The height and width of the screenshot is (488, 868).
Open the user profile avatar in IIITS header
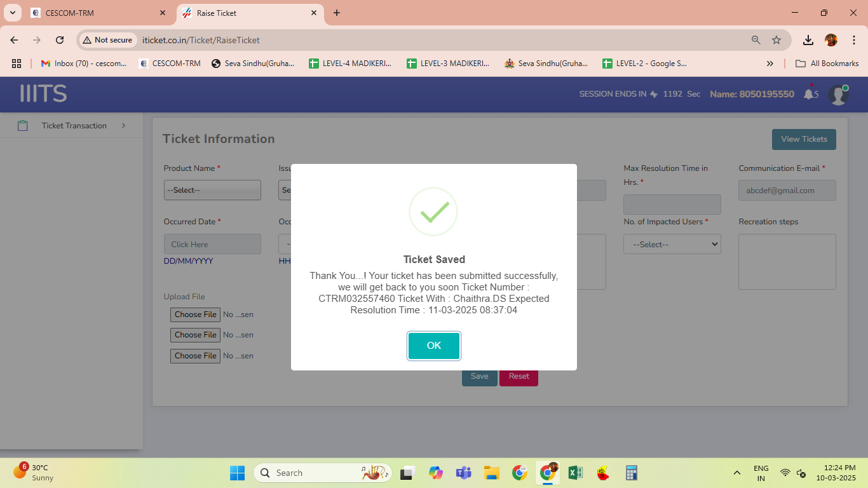point(838,95)
